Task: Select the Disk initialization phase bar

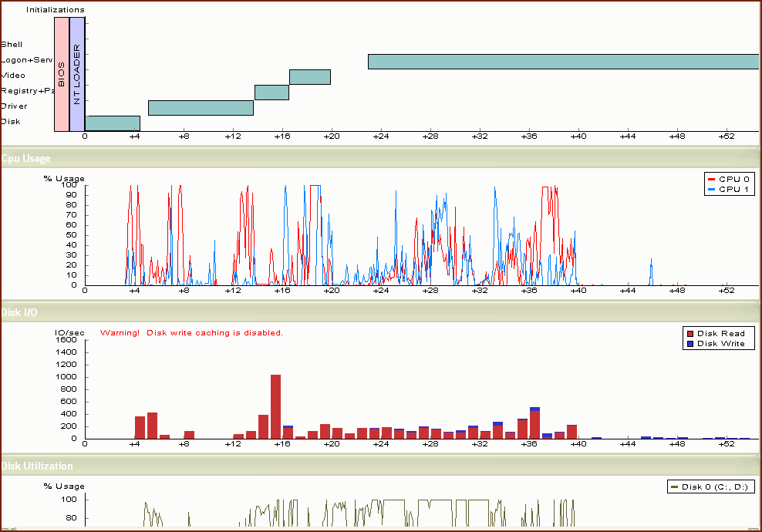Action: pos(113,123)
